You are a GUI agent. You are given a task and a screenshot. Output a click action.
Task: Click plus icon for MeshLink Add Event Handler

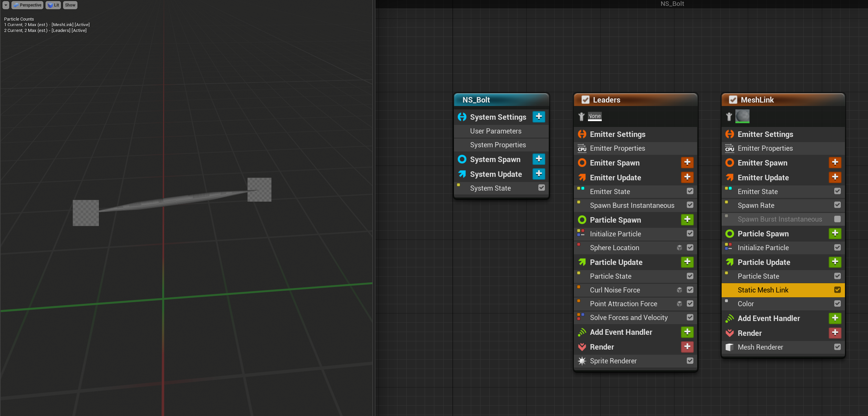click(835, 318)
